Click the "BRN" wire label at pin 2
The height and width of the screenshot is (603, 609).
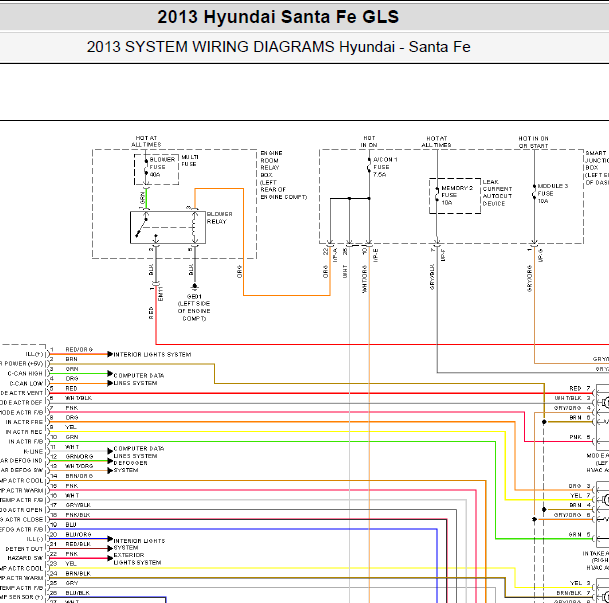[71, 359]
